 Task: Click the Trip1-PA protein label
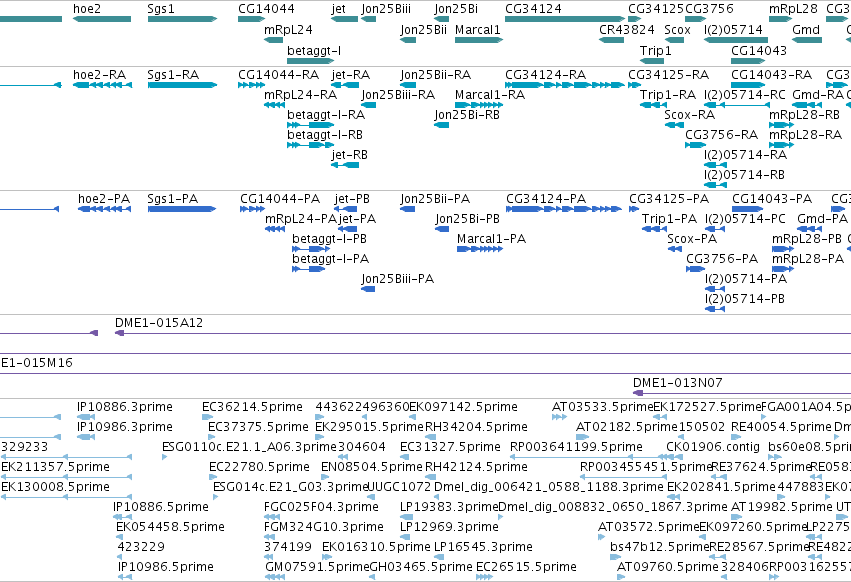669,219
